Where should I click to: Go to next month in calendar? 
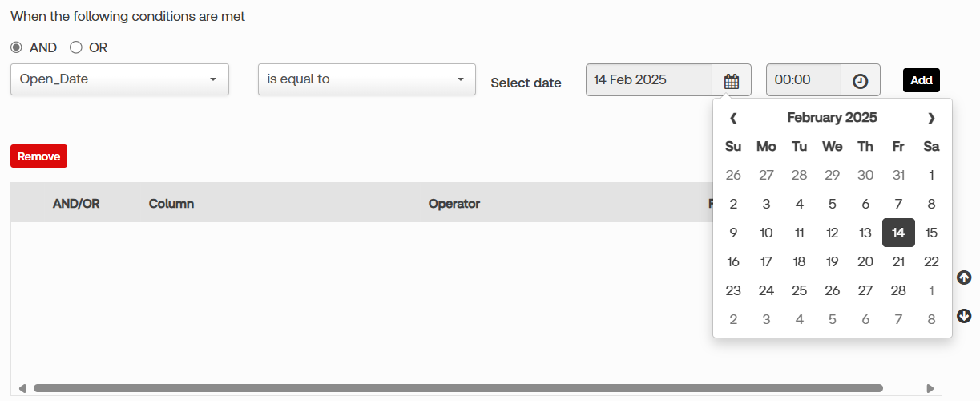pos(930,118)
